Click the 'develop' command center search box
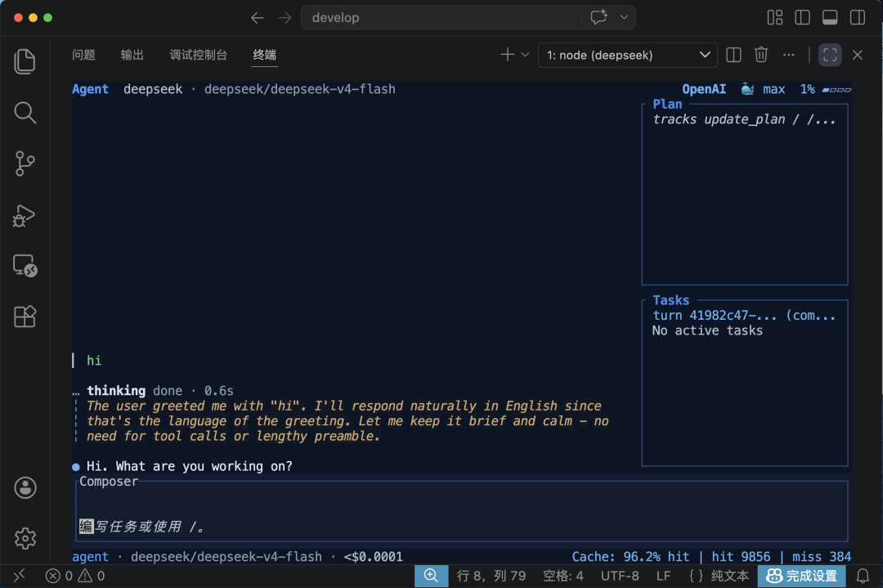 coord(441,17)
